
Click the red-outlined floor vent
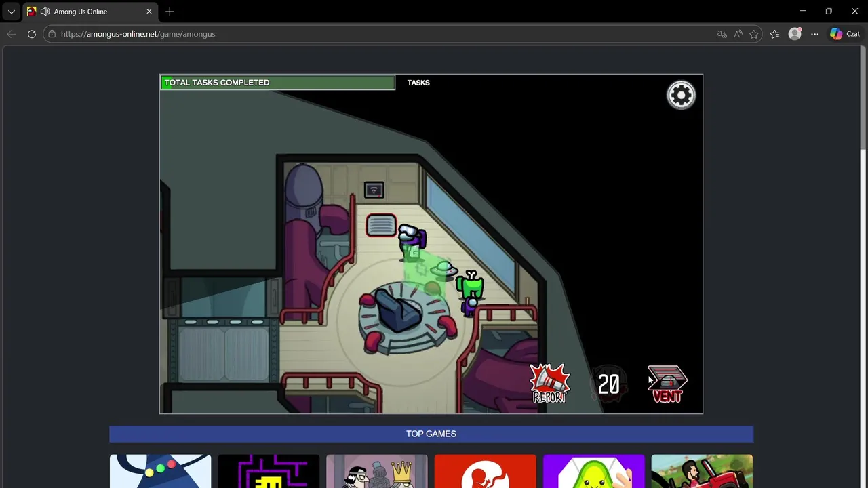tap(382, 225)
